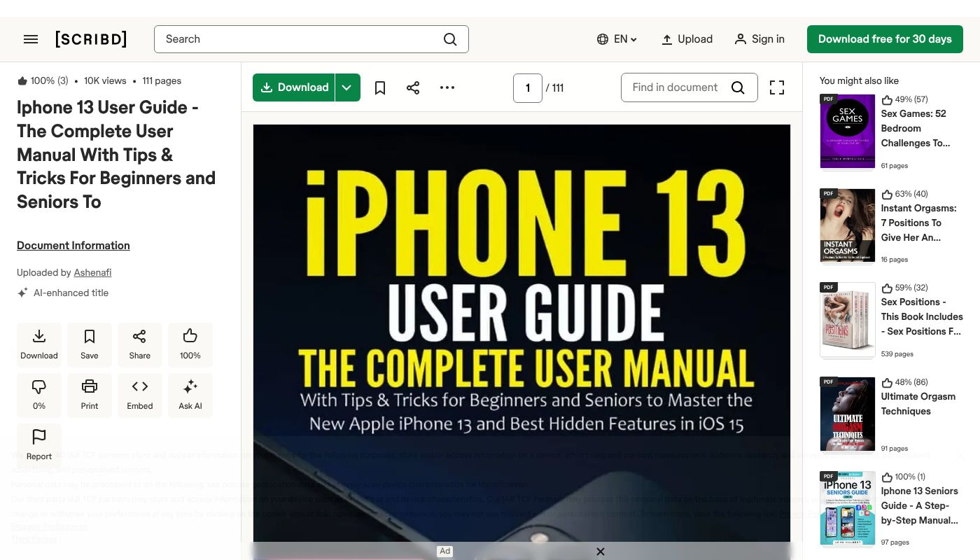Image resolution: width=980 pixels, height=560 pixels.
Task: Toggle Save bookmark in left sidebar
Action: 90,344
